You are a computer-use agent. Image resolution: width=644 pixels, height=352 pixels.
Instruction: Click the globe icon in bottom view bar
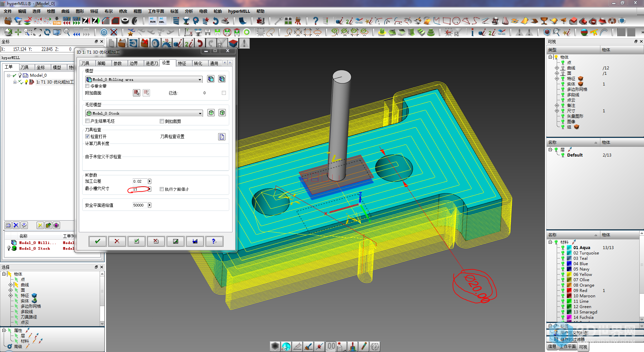click(x=286, y=346)
